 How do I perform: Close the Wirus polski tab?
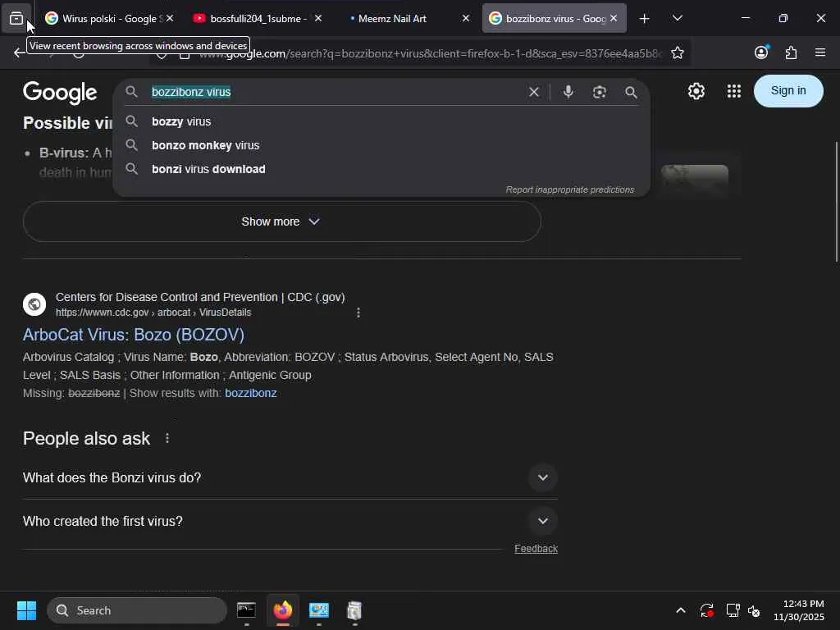pyautogui.click(x=170, y=18)
